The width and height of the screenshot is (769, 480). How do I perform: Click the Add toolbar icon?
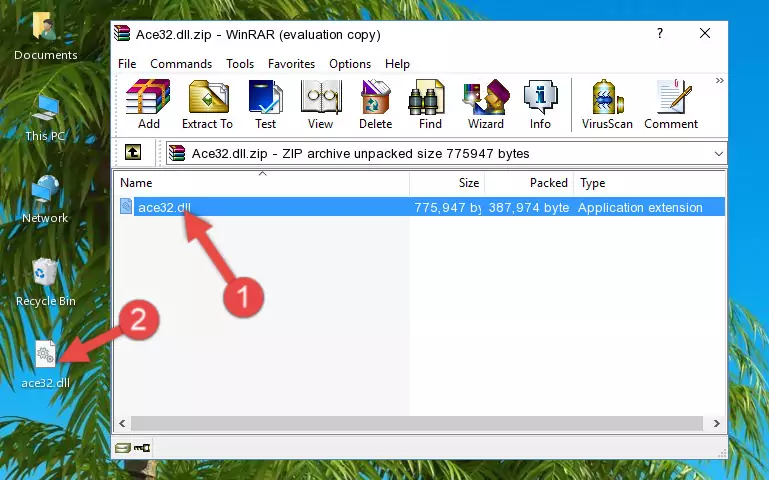tap(148, 104)
